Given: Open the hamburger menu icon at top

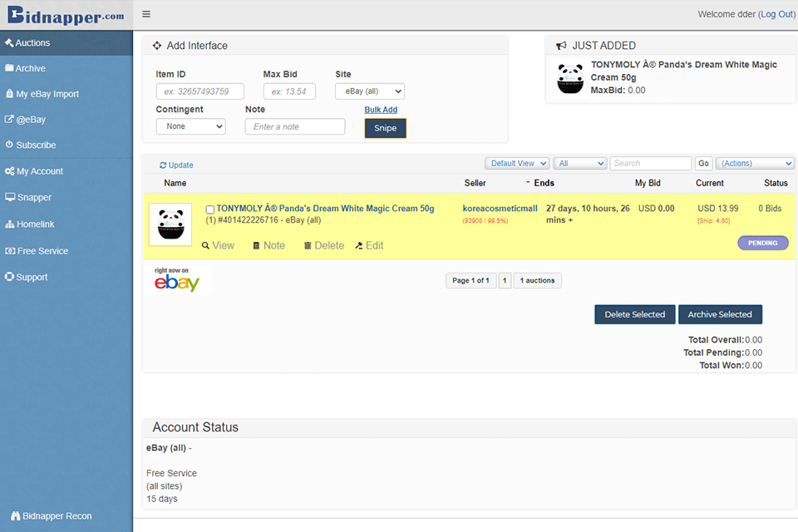Looking at the screenshot, I should tap(146, 13).
